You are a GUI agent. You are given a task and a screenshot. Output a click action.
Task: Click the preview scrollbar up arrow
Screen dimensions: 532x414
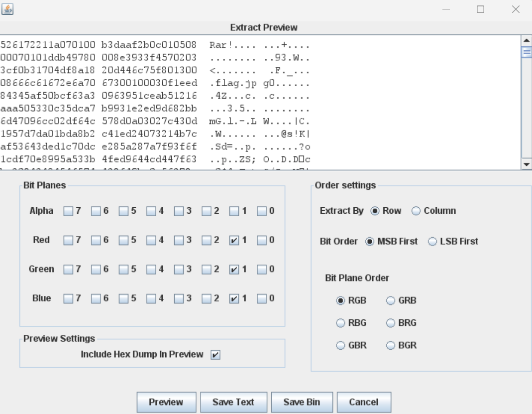[526, 40]
